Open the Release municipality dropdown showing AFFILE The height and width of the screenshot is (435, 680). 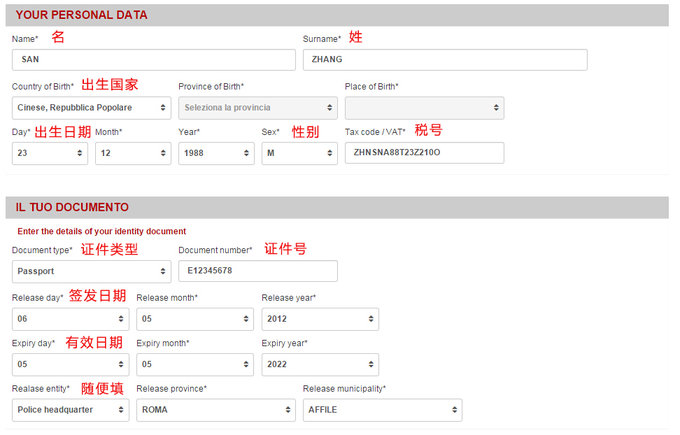click(382, 410)
